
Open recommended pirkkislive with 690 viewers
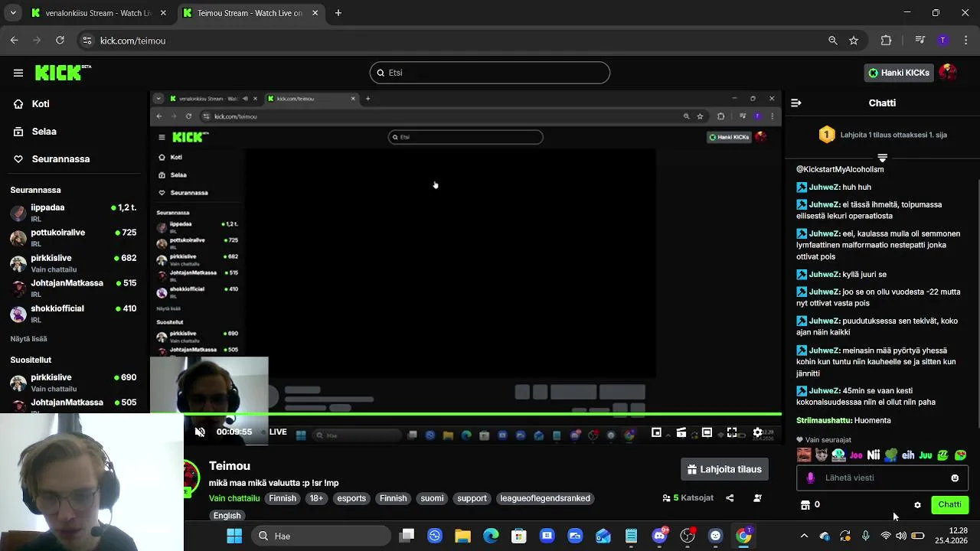coord(73,383)
